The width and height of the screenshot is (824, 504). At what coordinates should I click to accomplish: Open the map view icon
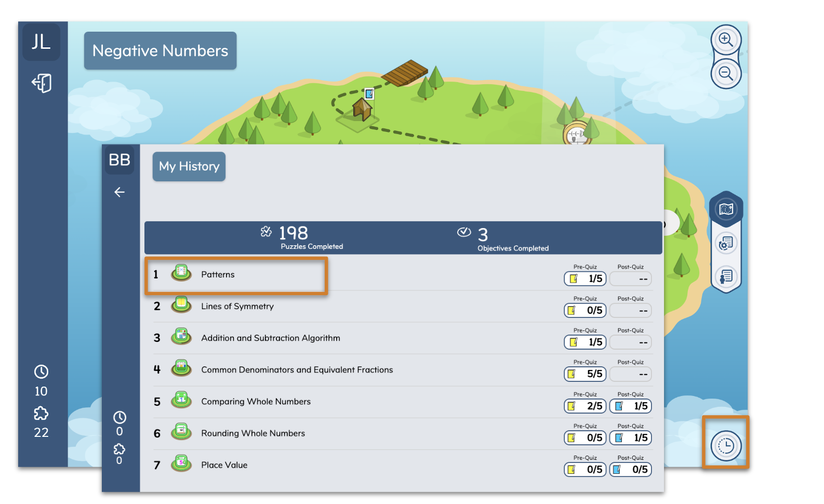[726, 209]
